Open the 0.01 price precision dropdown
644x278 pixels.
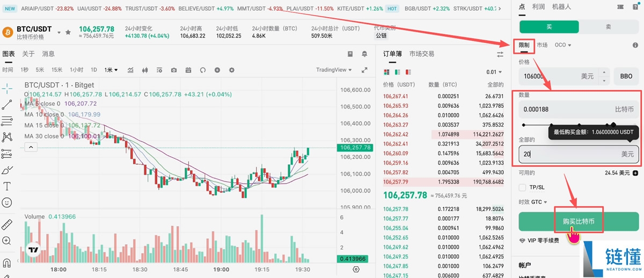coord(494,72)
